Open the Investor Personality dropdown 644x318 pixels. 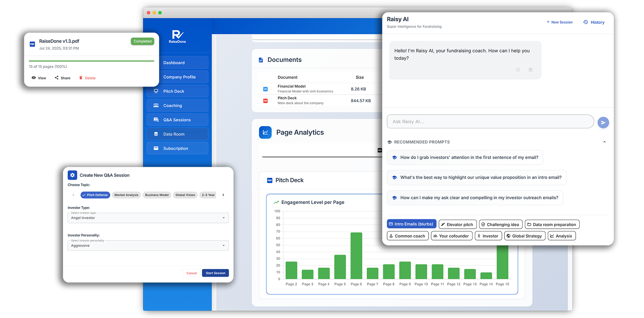(x=148, y=246)
